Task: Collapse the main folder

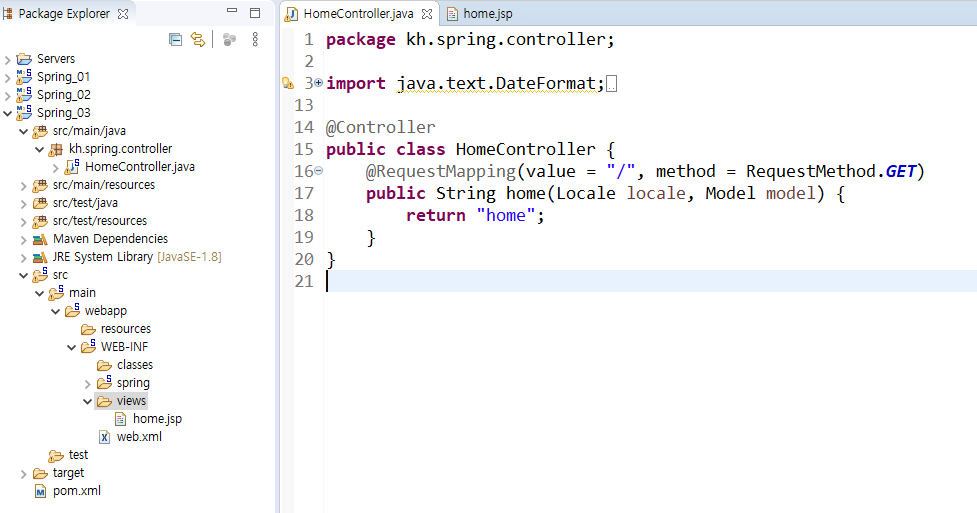Action: tap(40, 294)
